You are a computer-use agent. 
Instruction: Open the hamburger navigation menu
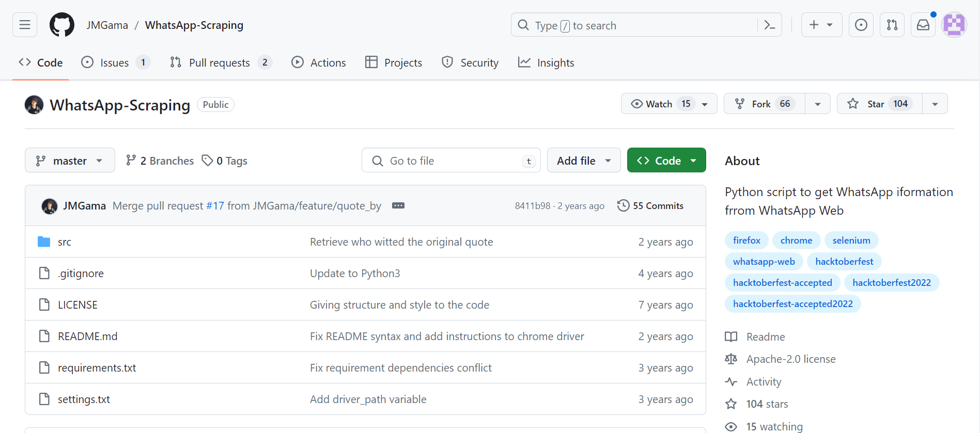pyautogui.click(x=25, y=25)
